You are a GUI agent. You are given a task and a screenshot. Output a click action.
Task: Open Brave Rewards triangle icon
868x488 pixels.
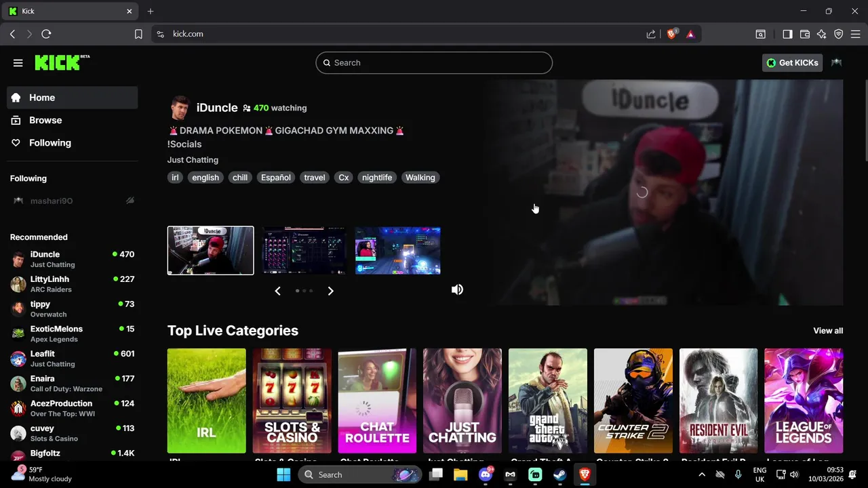click(690, 34)
